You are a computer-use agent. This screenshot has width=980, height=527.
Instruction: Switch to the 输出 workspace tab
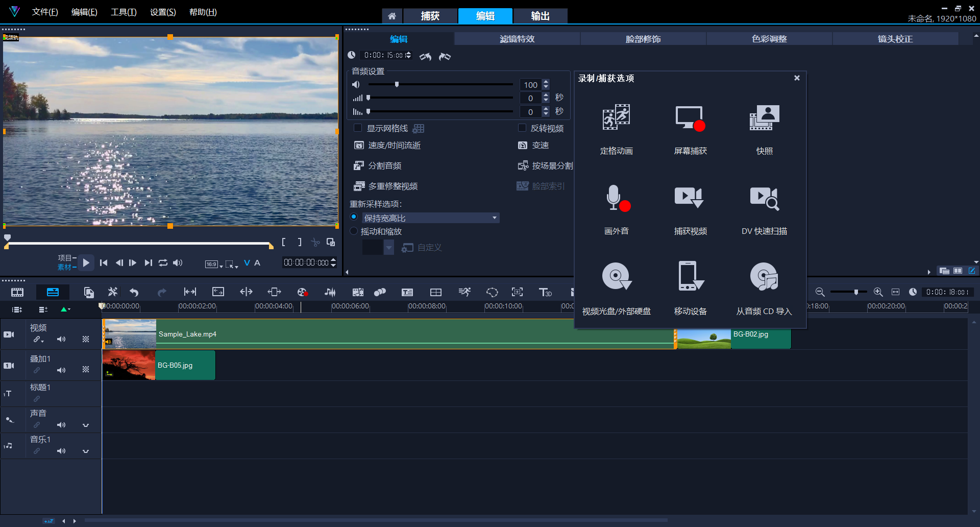pyautogui.click(x=540, y=16)
